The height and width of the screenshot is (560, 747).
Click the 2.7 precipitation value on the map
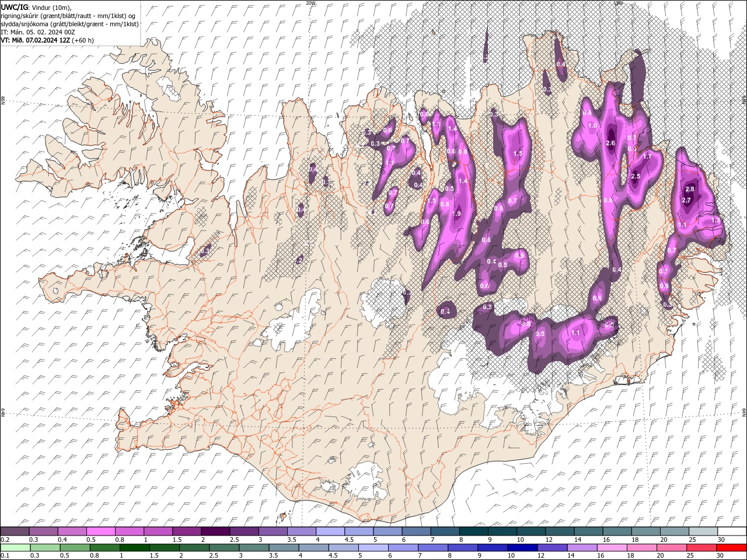[x=686, y=200]
